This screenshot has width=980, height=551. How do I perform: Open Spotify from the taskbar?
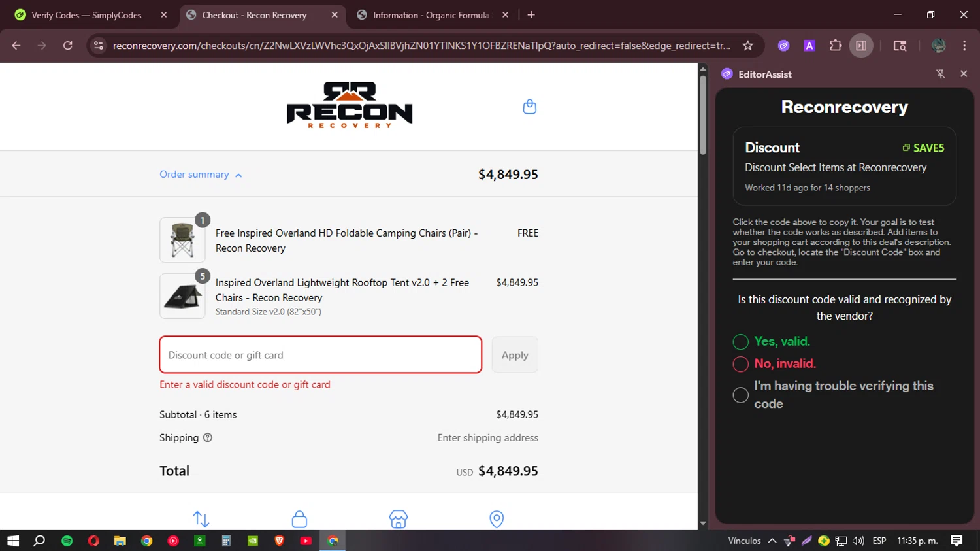pyautogui.click(x=67, y=541)
